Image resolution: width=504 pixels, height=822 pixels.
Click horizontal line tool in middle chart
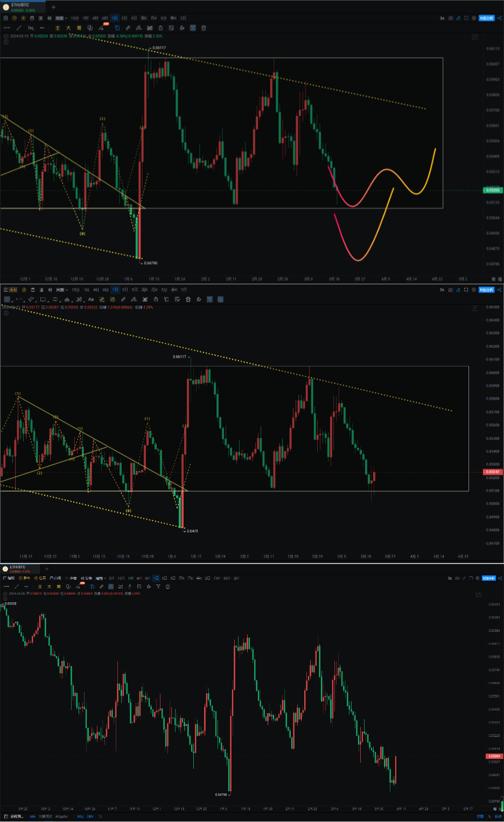[19, 299]
